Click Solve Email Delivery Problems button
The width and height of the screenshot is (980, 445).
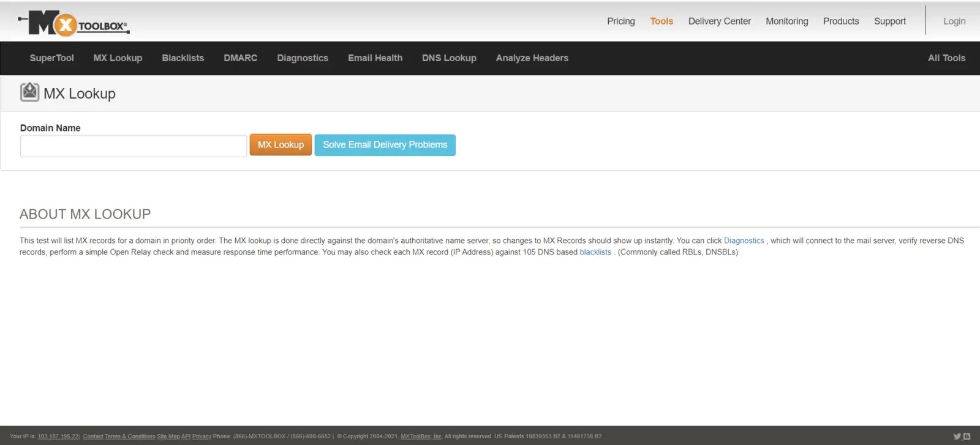tap(385, 145)
